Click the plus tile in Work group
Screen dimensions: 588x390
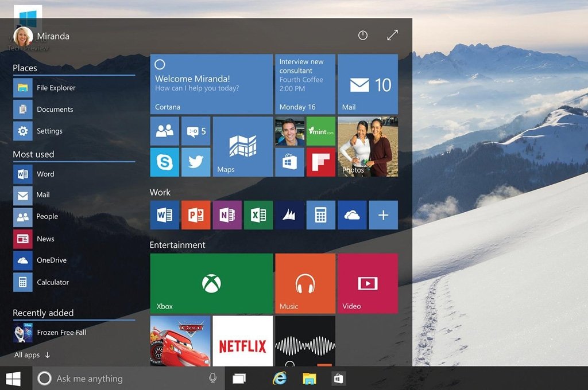click(x=383, y=215)
